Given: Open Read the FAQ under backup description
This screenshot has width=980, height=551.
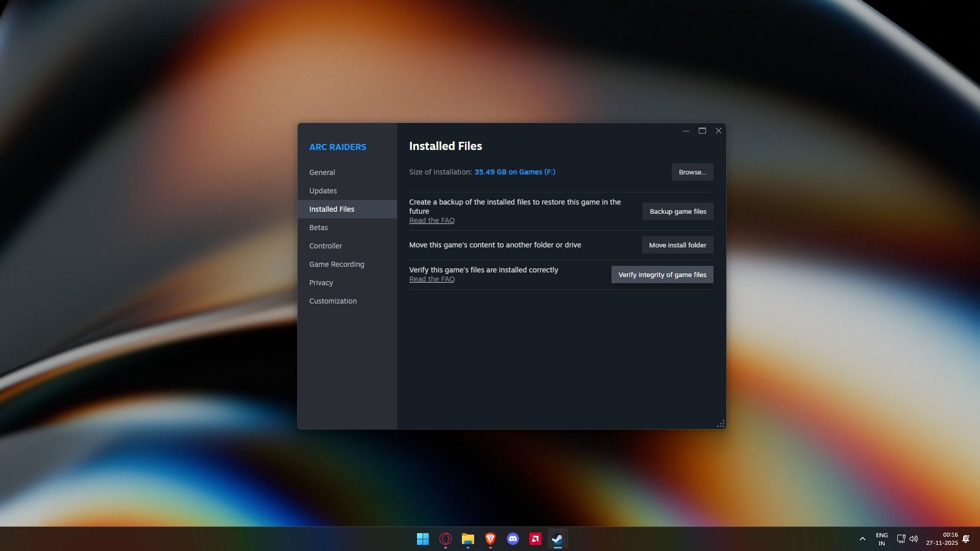Looking at the screenshot, I should (x=431, y=220).
